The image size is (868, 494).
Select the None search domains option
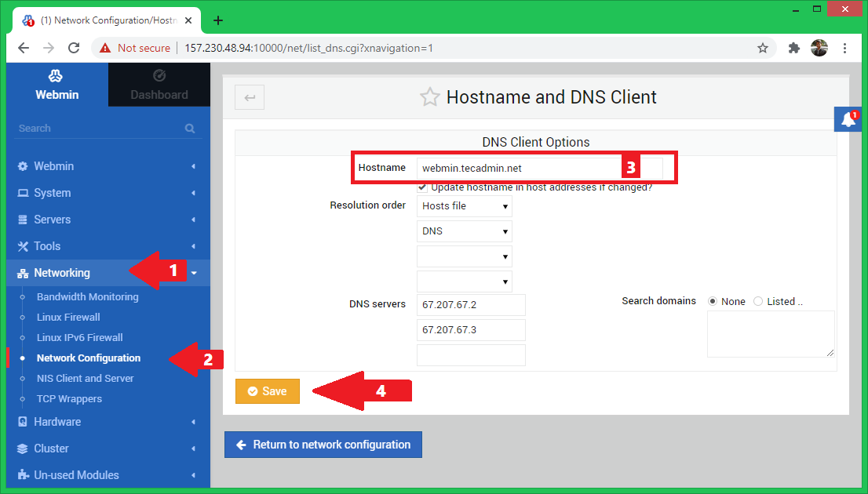(x=713, y=301)
